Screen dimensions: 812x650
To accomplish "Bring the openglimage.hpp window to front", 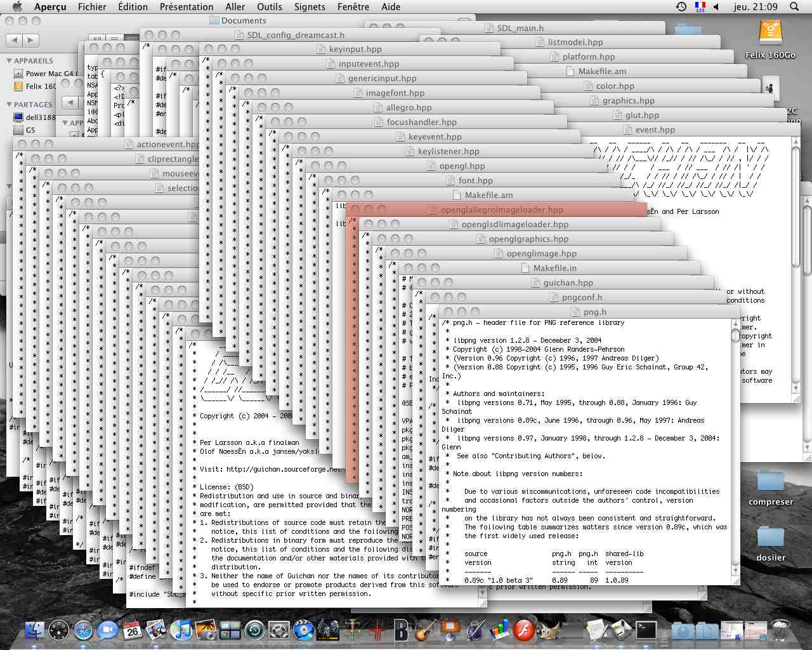I will (x=541, y=253).
